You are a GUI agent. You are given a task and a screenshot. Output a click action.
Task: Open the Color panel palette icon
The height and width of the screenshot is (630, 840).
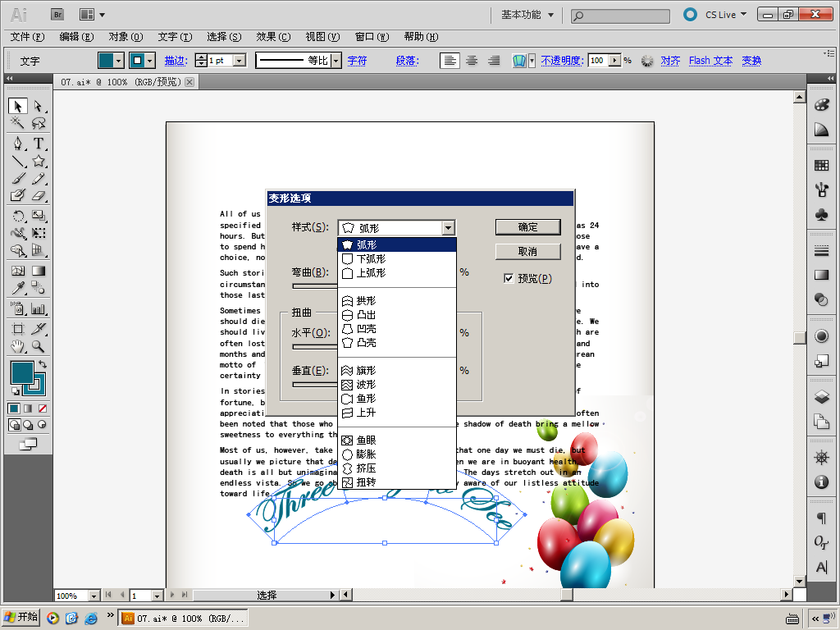(x=821, y=104)
